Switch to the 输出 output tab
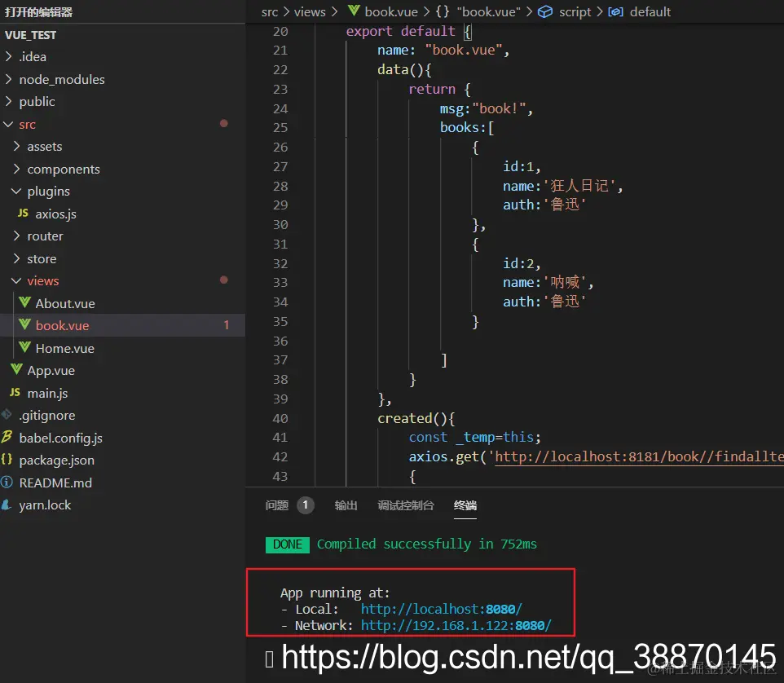The height and width of the screenshot is (683, 784). (x=346, y=505)
